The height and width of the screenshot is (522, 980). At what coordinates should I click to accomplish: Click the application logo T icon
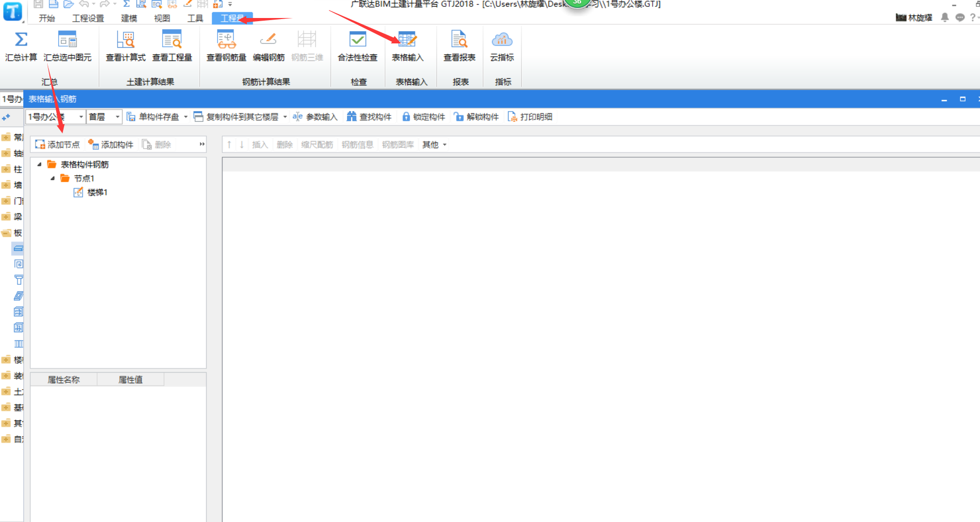pyautogui.click(x=13, y=11)
